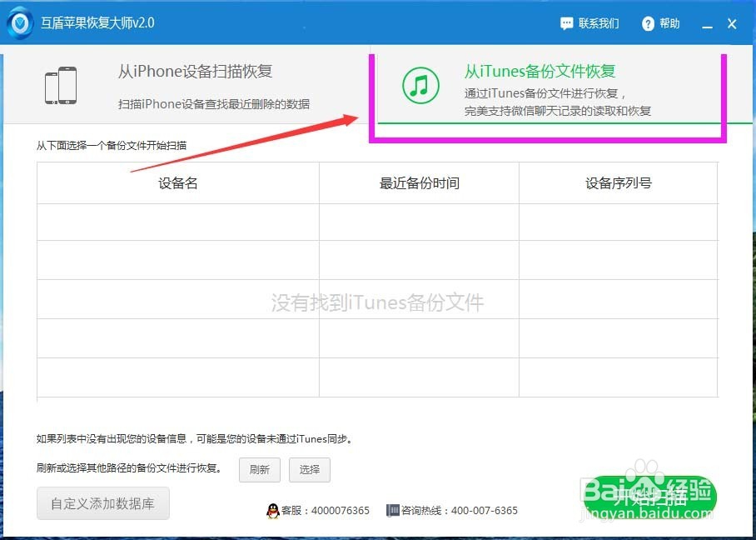Click the telephone icon beside 咨询热线

pyautogui.click(x=393, y=510)
